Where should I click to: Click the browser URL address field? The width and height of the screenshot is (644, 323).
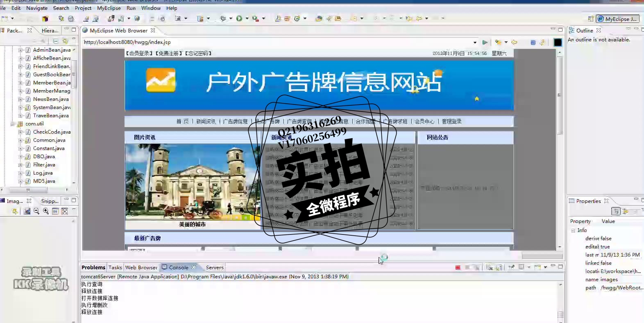click(277, 42)
